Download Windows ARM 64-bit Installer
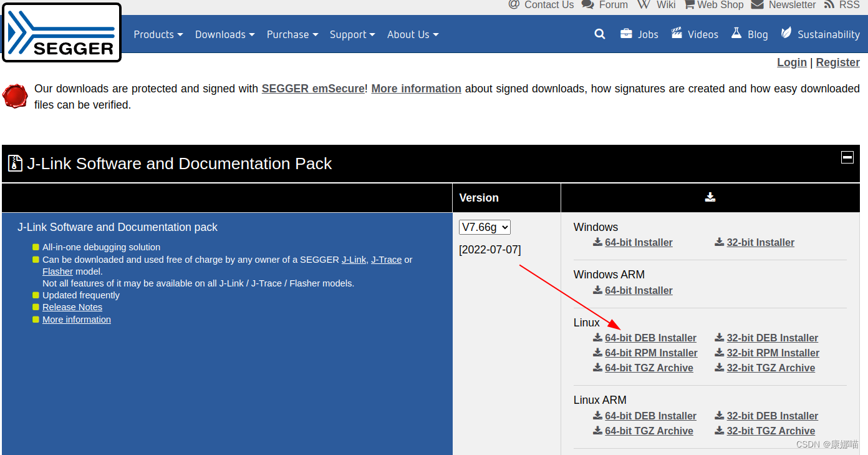 [x=639, y=290]
